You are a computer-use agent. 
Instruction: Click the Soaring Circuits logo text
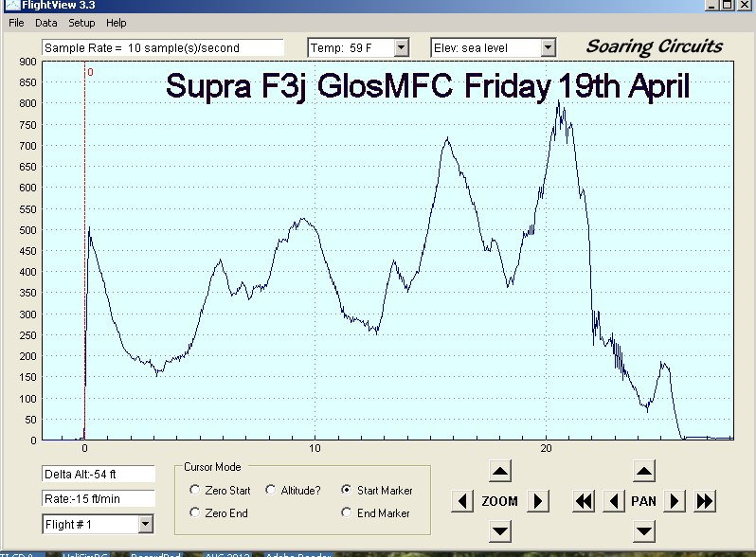coord(655,46)
